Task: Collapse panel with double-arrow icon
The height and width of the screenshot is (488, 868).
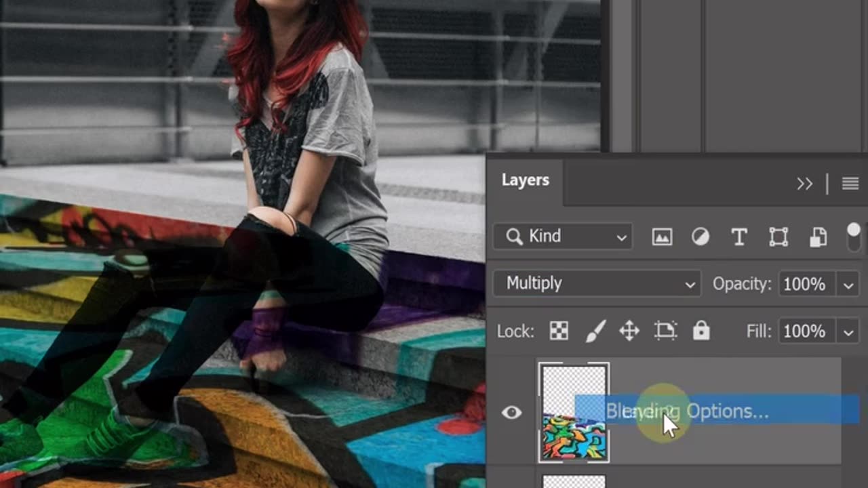Action: click(x=805, y=184)
